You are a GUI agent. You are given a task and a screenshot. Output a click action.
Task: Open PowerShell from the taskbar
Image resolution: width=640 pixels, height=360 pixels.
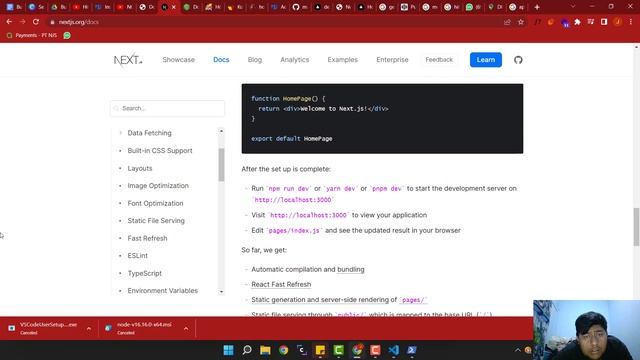point(412,350)
